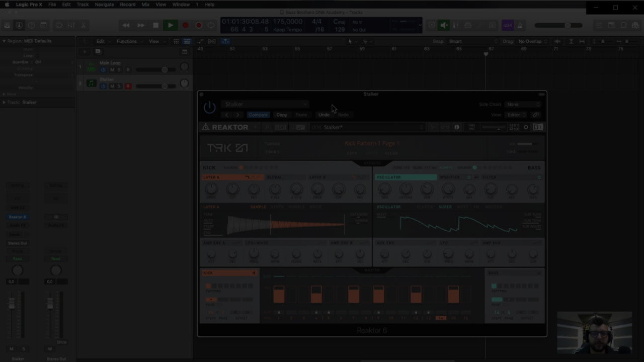644x362 pixels.
Task: Click the Main Loop track icon
Action: (x=91, y=66)
